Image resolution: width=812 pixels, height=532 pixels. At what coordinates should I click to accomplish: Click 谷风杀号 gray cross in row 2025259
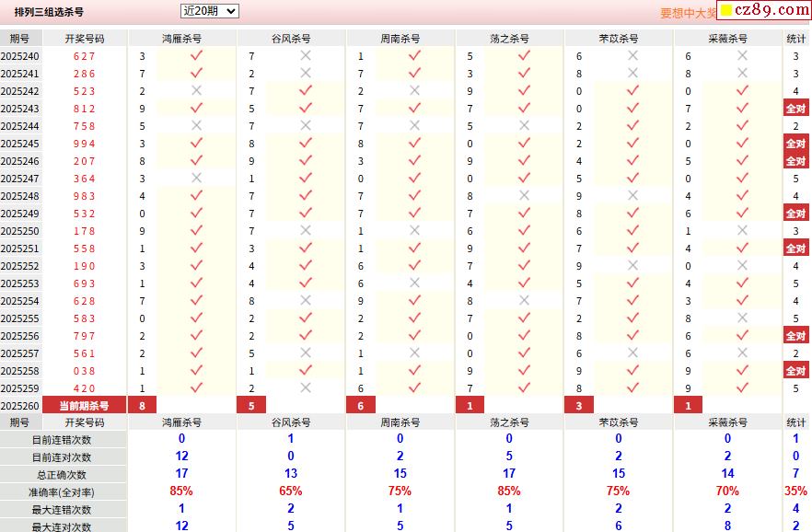pos(306,387)
